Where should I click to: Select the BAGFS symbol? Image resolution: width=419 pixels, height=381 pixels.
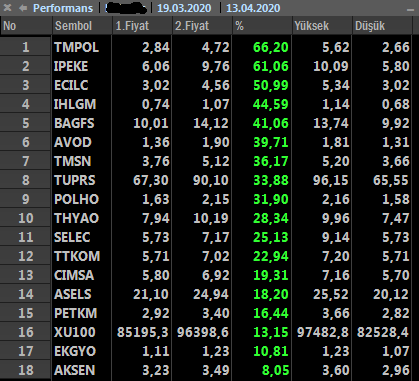[x=74, y=123]
